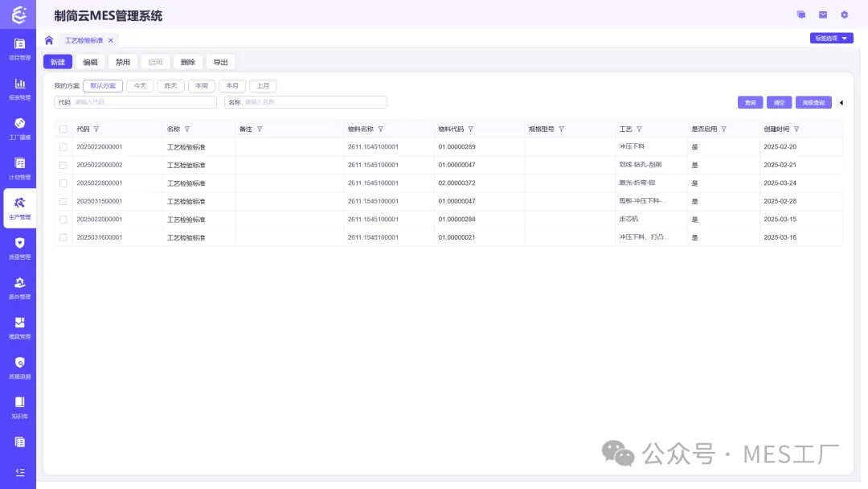Select the 本周 quick filter

(201, 85)
